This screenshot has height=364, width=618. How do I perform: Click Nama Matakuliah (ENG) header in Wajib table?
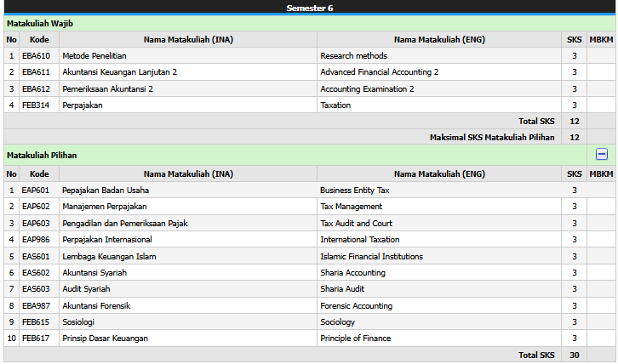point(439,39)
